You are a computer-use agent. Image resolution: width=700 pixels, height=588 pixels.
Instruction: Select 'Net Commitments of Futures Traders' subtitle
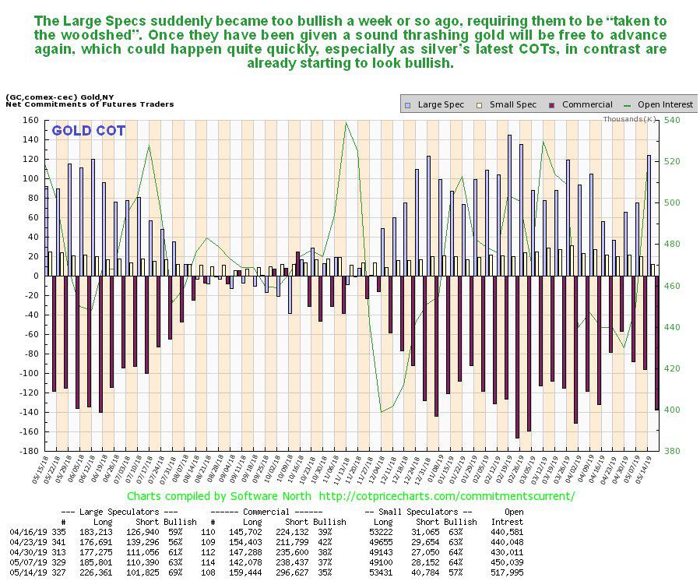(x=90, y=104)
